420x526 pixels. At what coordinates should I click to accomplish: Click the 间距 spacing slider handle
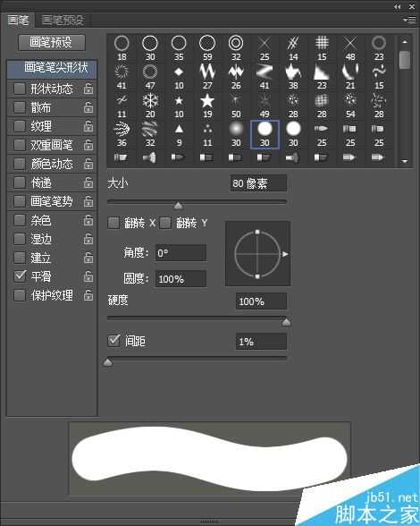(108, 362)
